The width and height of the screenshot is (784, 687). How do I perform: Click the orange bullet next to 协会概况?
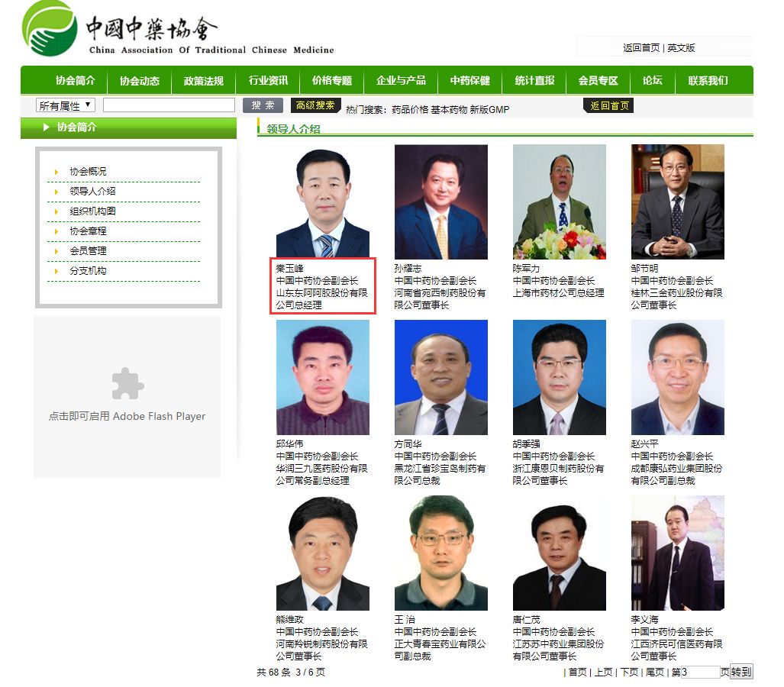tap(56, 172)
